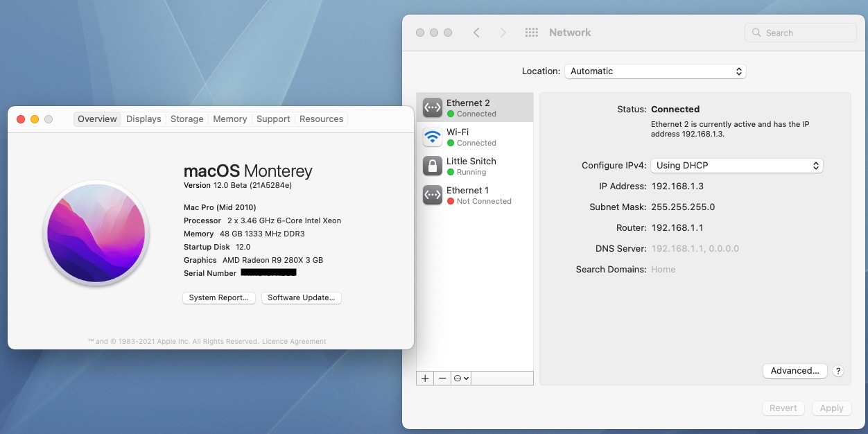
Task: Click the Ethernet 2 interface icon
Action: (x=433, y=108)
